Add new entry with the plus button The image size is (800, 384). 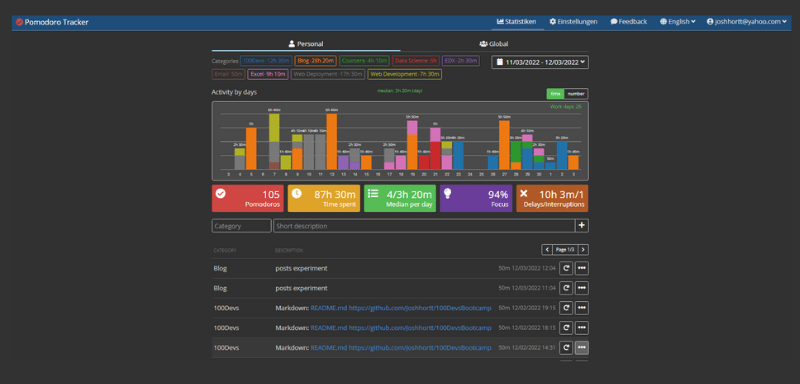pos(582,226)
